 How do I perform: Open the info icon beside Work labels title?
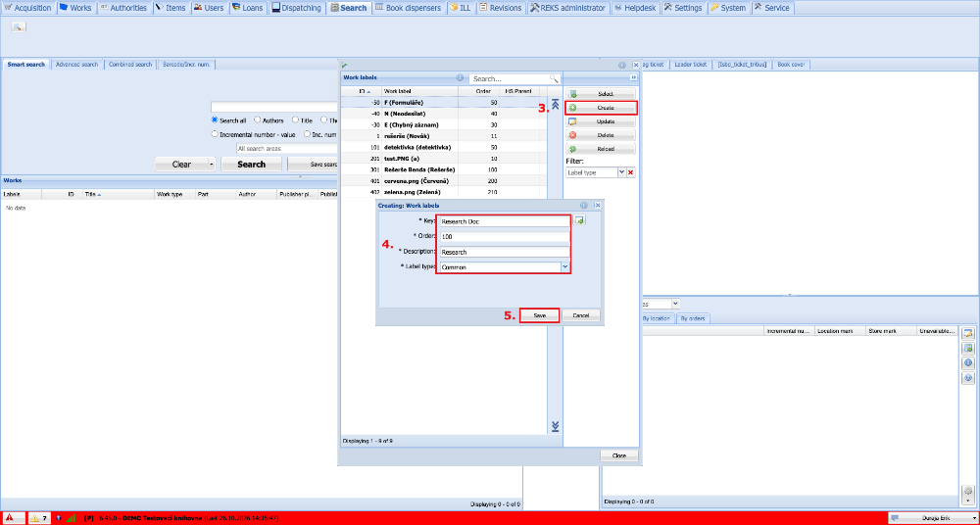(x=460, y=78)
